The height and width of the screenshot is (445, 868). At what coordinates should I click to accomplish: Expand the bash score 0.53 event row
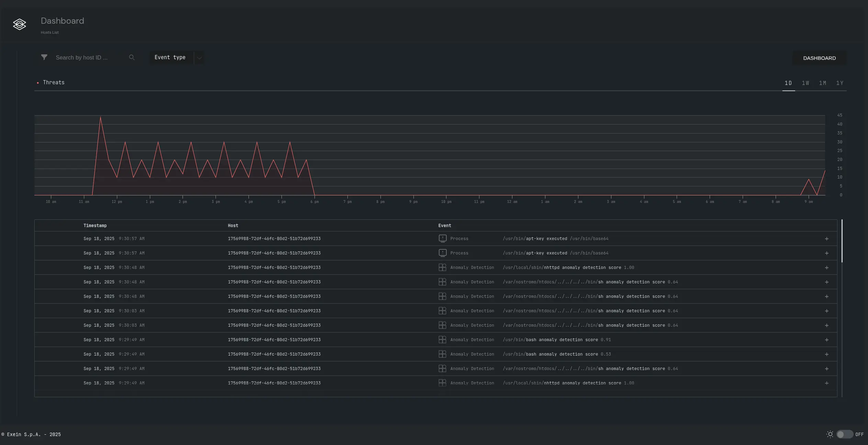(827, 354)
